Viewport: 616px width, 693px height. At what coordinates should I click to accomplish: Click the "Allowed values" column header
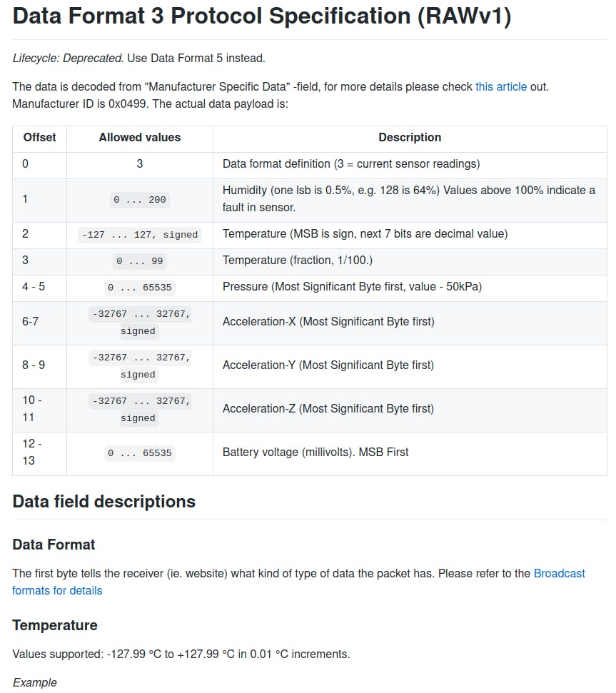pos(140,137)
